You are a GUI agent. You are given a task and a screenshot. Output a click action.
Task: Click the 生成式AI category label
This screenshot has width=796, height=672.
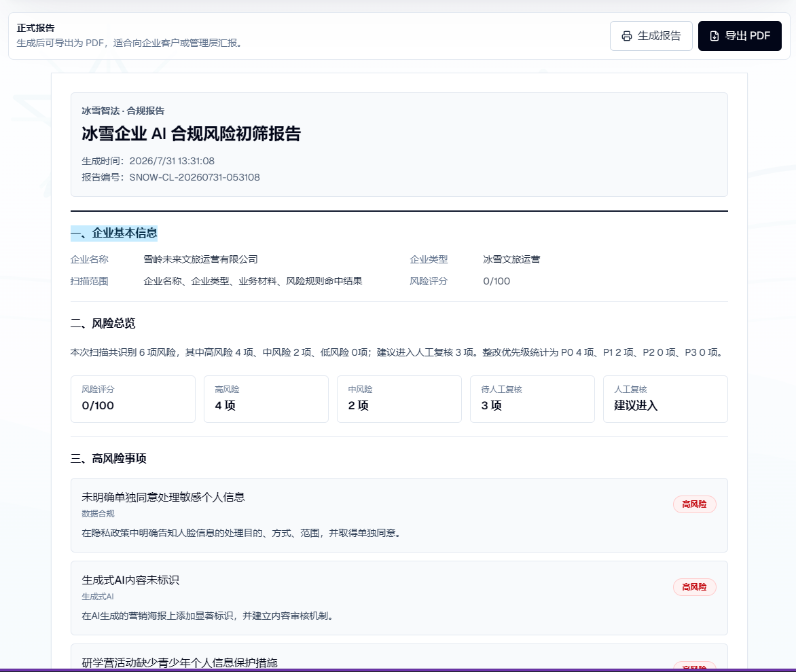[98, 597]
